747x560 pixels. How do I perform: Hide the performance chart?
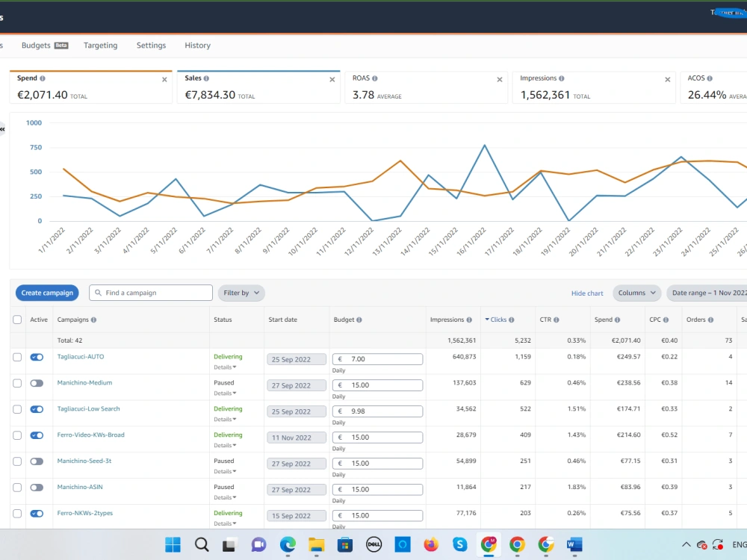tap(587, 293)
